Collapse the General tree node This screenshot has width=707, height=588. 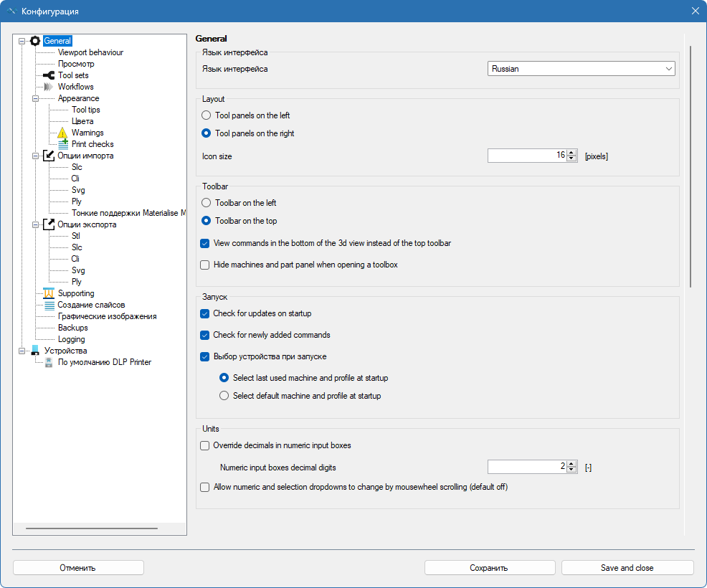pyautogui.click(x=22, y=41)
